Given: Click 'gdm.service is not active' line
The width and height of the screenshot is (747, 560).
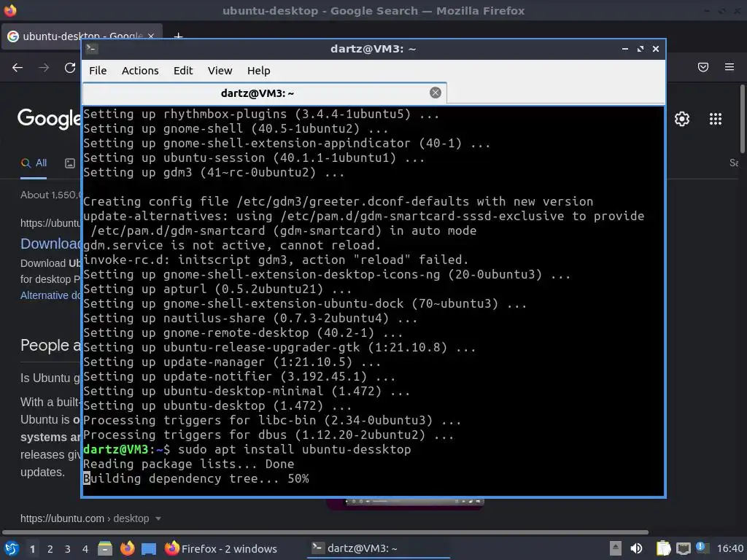Looking at the screenshot, I should pyautogui.click(x=232, y=245).
